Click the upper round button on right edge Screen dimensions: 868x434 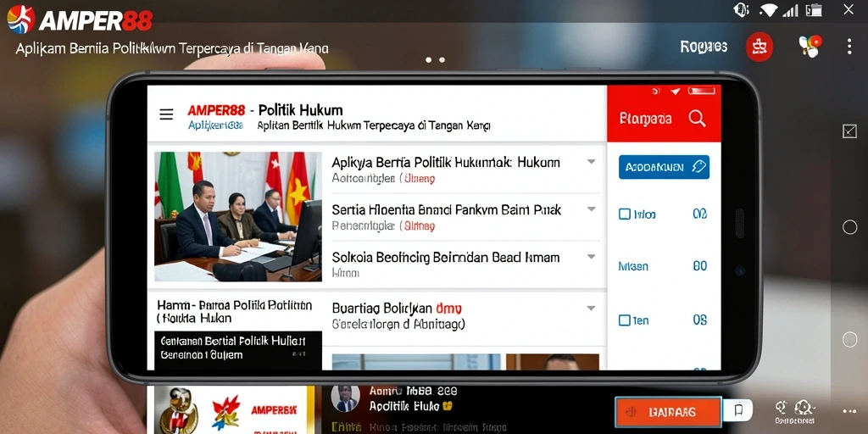point(849,227)
